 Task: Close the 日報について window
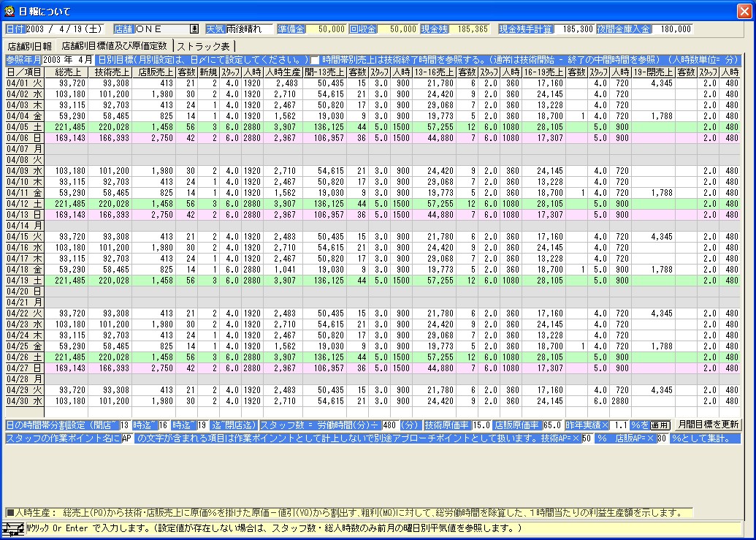tap(744, 11)
